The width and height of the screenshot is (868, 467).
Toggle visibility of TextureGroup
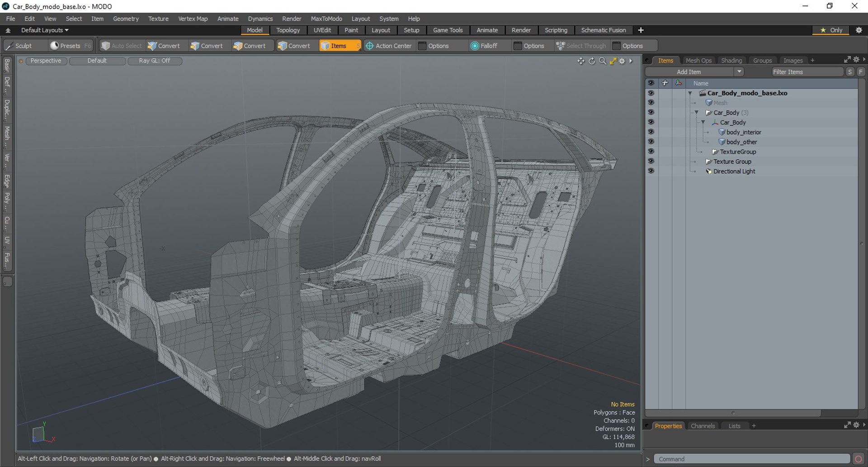click(x=651, y=152)
